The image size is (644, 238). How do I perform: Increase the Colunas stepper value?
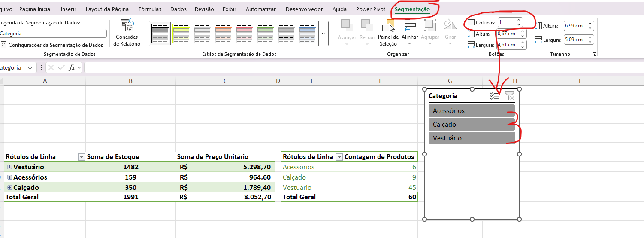click(x=519, y=20)
